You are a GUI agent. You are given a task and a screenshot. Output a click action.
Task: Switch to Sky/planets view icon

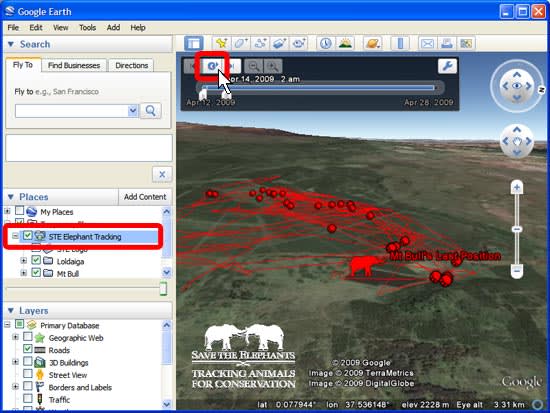click(373, 44)
